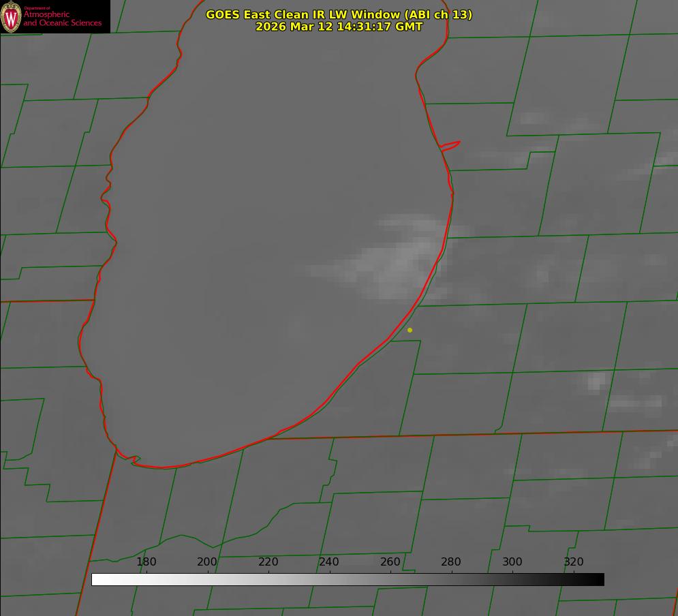Click the Atmospheric and Oceanic Sciences text

[62, 18]
